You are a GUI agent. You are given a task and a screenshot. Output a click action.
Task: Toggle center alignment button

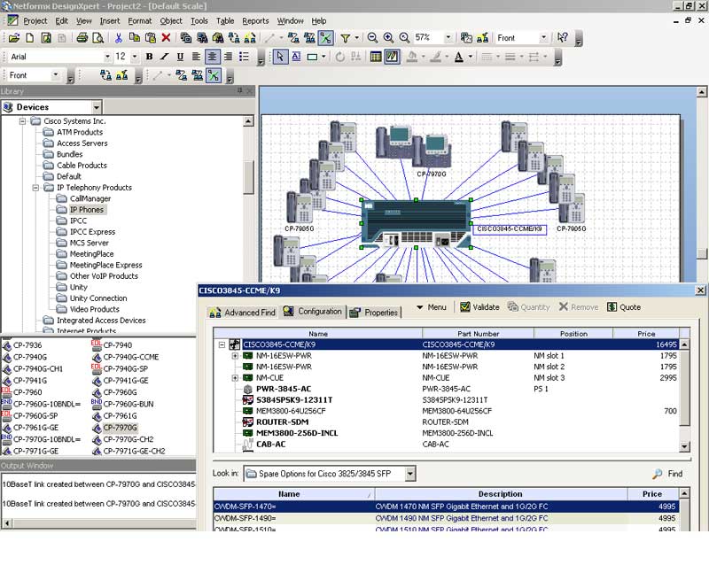[x=212, y=57]
